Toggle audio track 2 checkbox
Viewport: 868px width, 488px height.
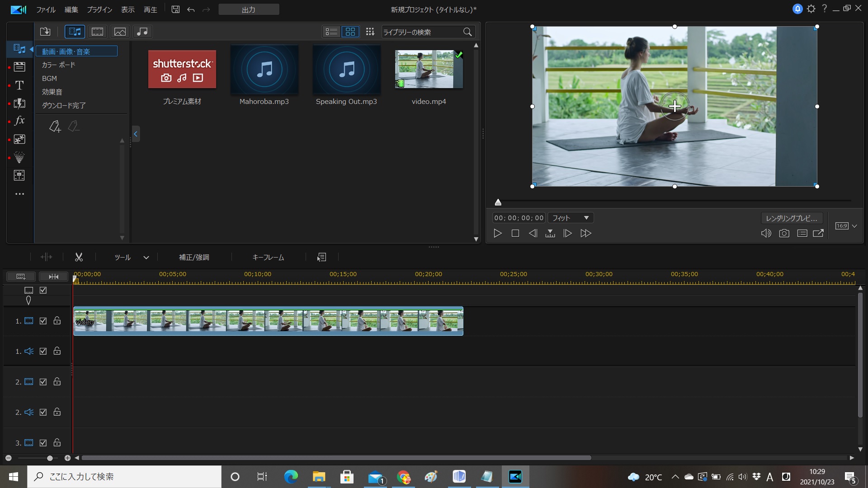(43, 412)
